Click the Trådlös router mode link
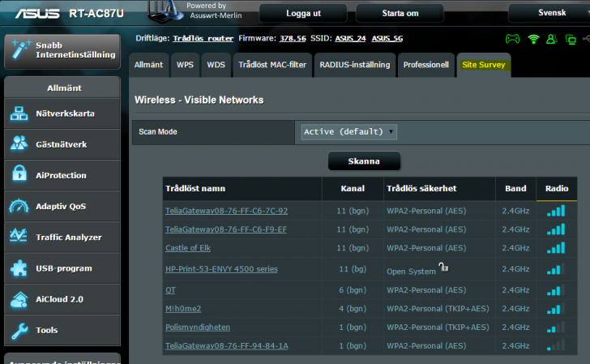The image size is (590, 364). click(x=203, y=38)
